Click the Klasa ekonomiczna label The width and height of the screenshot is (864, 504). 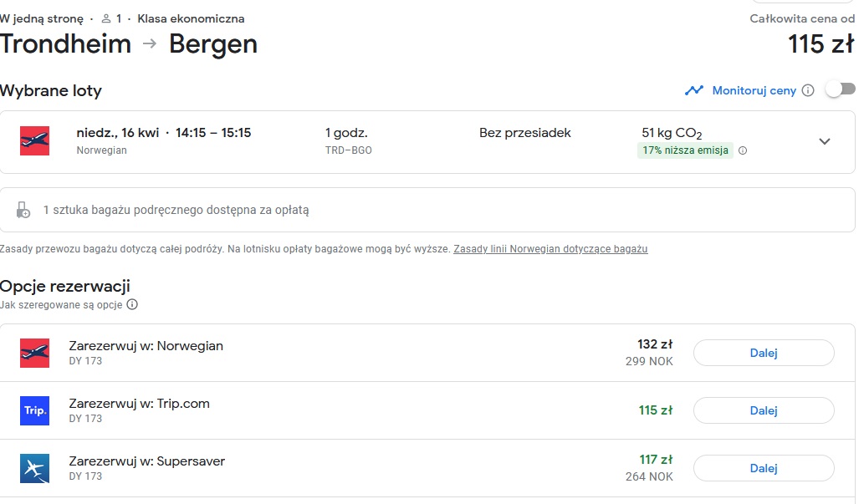191,18
